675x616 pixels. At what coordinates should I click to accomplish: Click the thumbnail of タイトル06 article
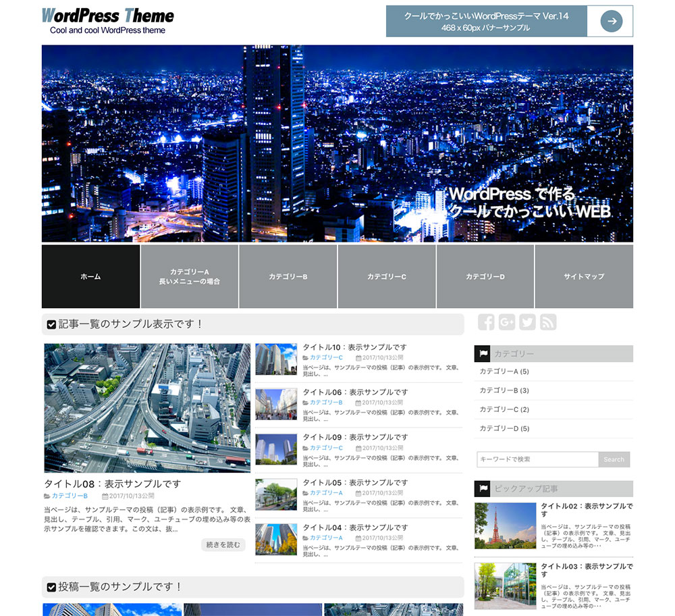coord(276,404)
